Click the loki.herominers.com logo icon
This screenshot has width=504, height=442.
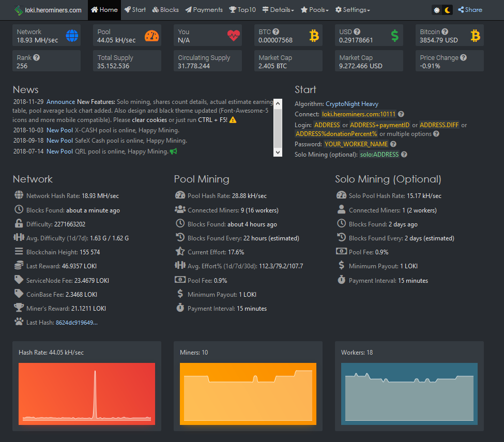point(19,10)
